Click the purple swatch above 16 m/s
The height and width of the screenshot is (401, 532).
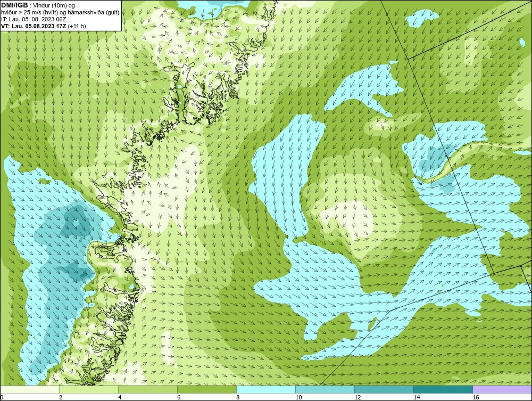point(502,389)
